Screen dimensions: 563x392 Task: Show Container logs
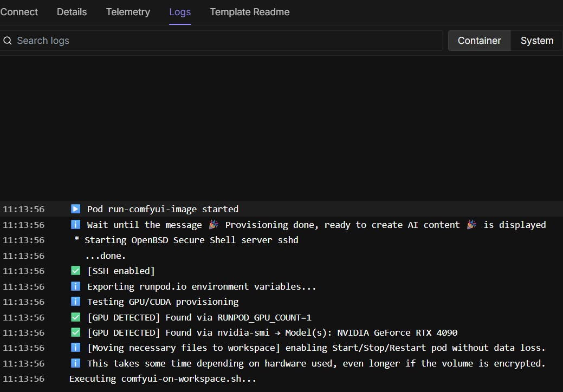tap(480, 41)
